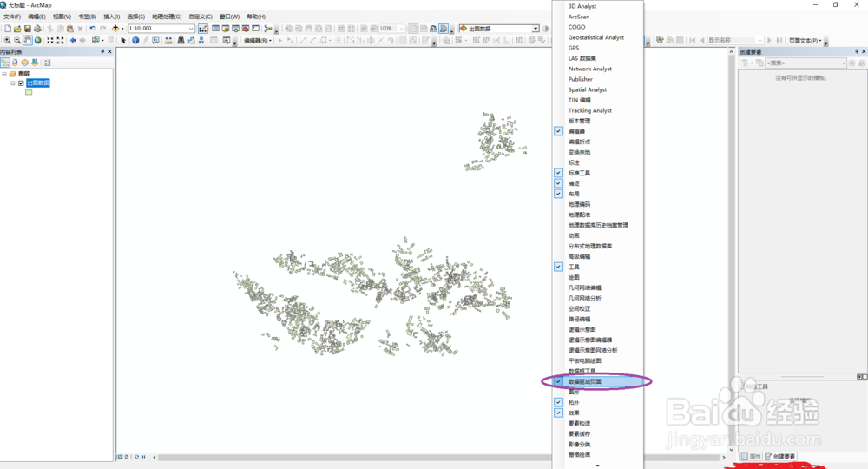This screenshot has width=868, height=469.
Task: Print the map using printer icon
Action: tap(37, 29)
